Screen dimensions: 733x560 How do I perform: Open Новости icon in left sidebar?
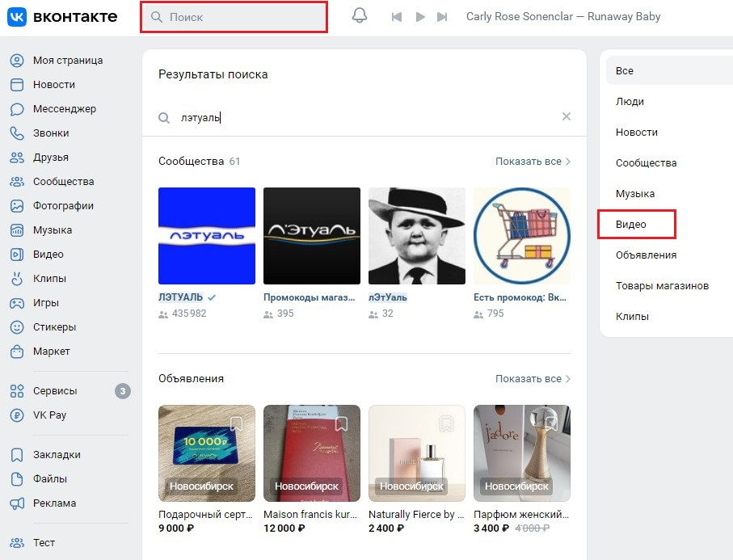click(17, 85)
